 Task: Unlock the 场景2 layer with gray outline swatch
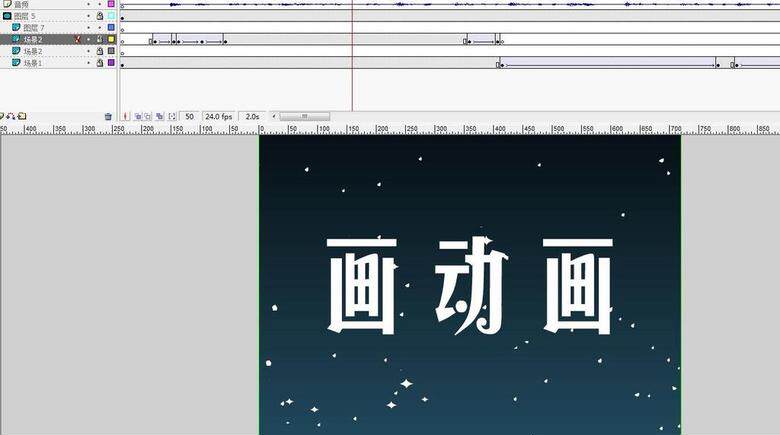point(99,51)
